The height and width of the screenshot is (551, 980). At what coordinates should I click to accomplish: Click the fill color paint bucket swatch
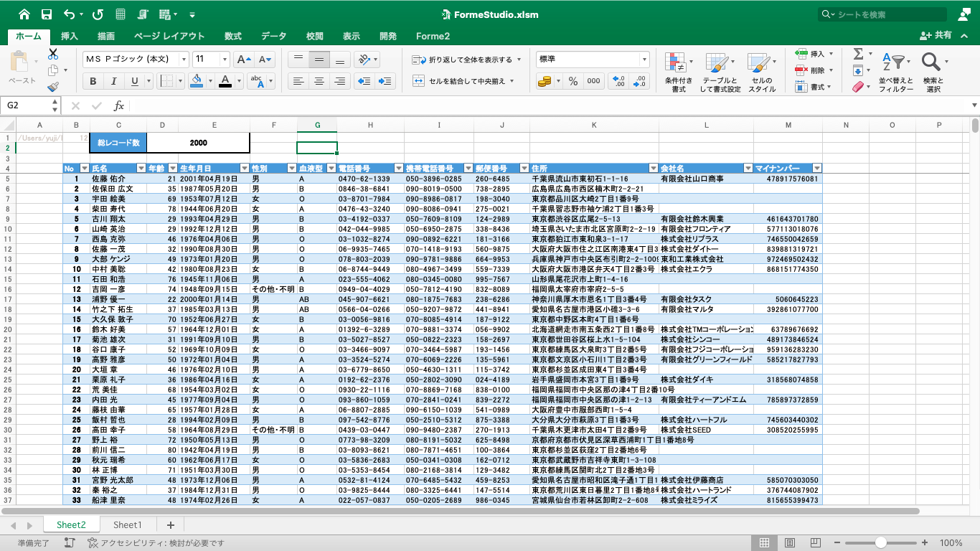click(x=197, y=81)
